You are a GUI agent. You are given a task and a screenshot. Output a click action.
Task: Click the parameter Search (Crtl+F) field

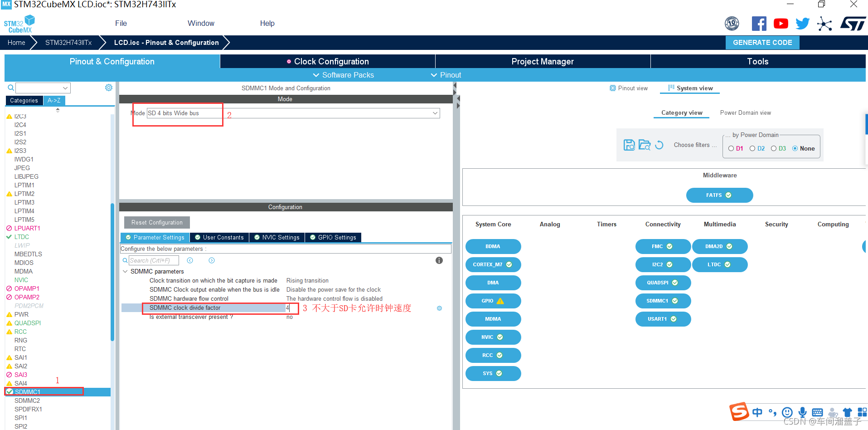point(154,260)
